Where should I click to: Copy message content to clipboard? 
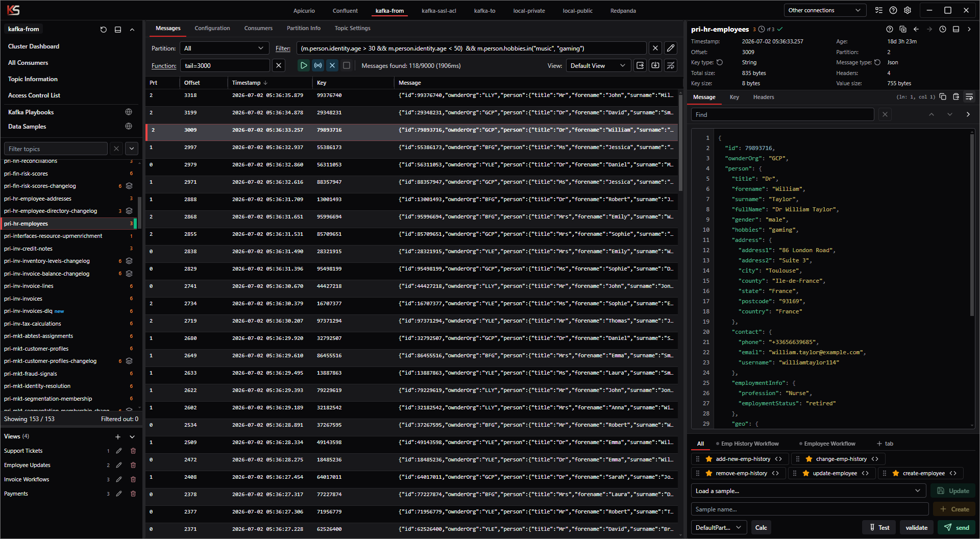pyautogui.click(x=943, y=96)
